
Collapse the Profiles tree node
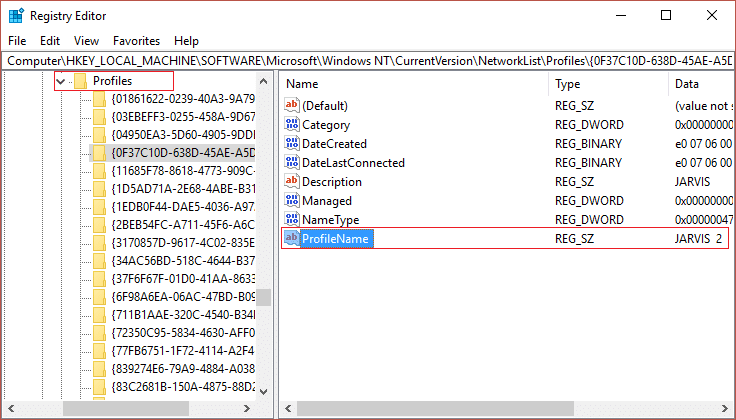62,81
